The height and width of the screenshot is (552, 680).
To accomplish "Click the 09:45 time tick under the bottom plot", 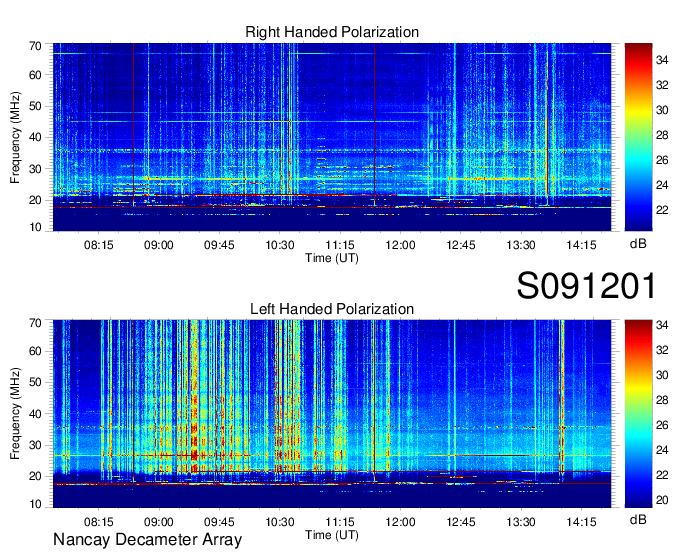I will pyautogui.click(x=219, y=522).
